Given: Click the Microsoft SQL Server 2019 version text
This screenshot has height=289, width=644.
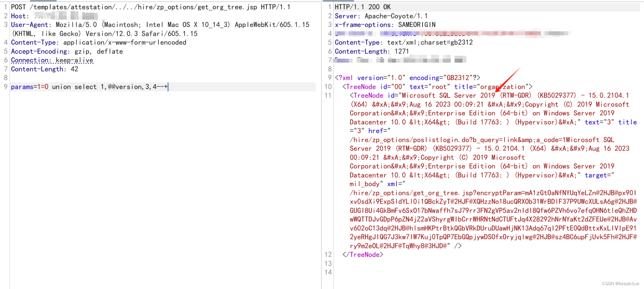Looking at the screenshot, I should 448,96.
